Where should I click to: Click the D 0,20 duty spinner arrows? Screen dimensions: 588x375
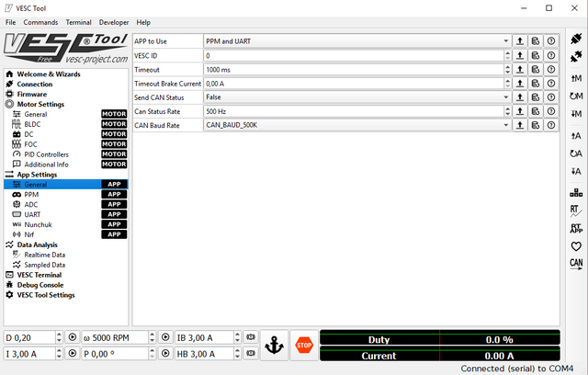59,337
